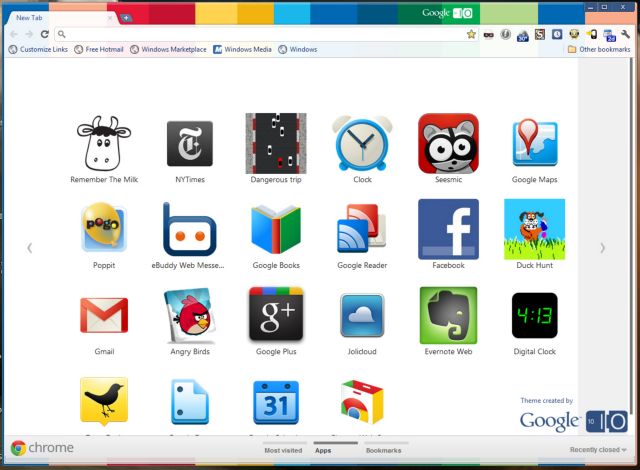Image resolution: width=640 pixels, height=470 pixels.
Task: Click the smiley face extension icon
Action: coord(574,34)
